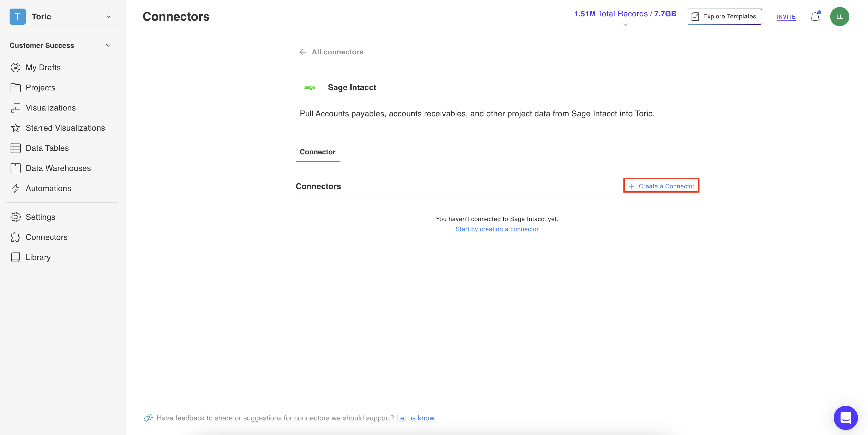Expand the Toric workspace dropdown chevron
The width and height of the screenshot is (868, 435).
(x=108, y=17)
